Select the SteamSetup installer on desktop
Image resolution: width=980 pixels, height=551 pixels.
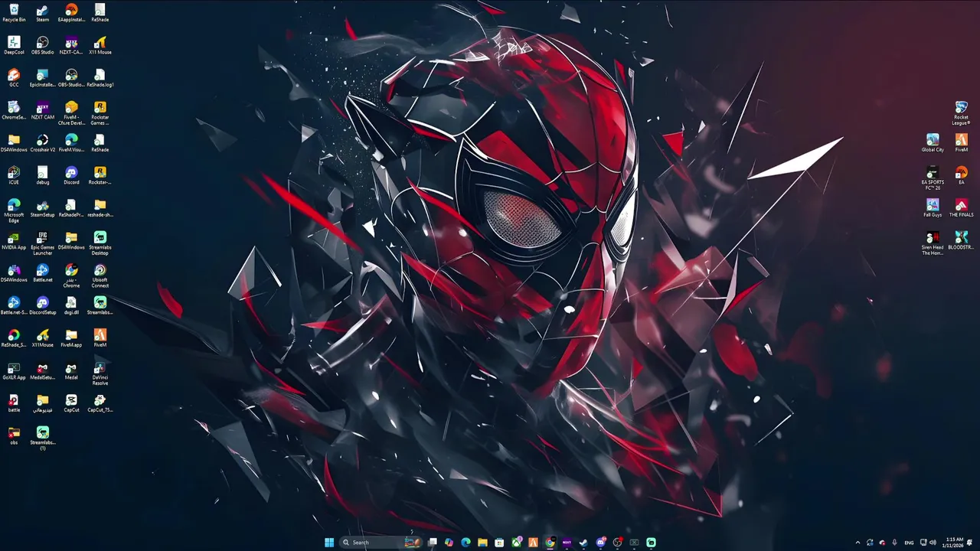point(42,208)
